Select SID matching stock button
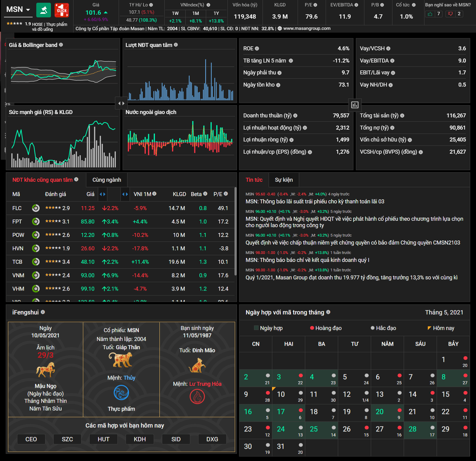The height and width of the screenshot is (461, 476). coord(176,439)
